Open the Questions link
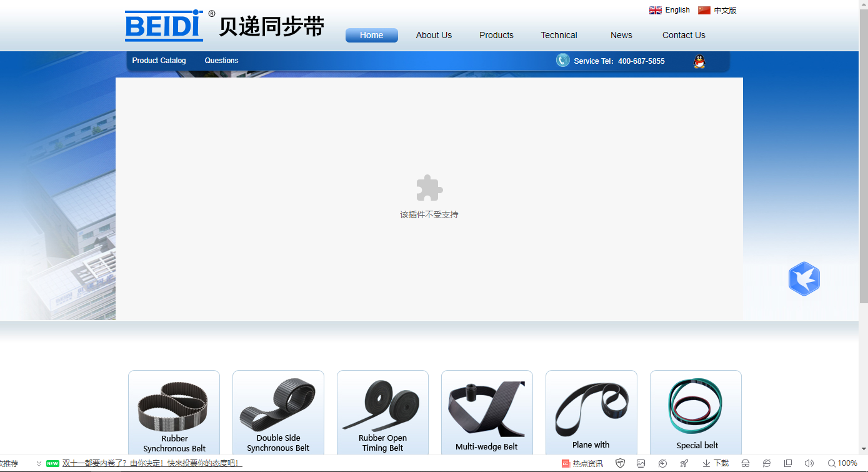 pos(221,61)
